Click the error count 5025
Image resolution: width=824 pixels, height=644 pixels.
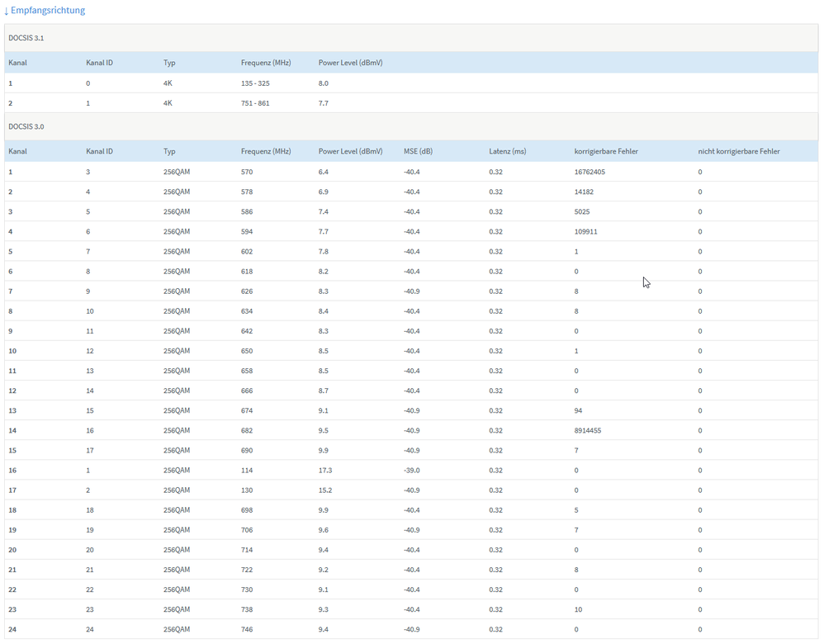(x=582, y=211)
